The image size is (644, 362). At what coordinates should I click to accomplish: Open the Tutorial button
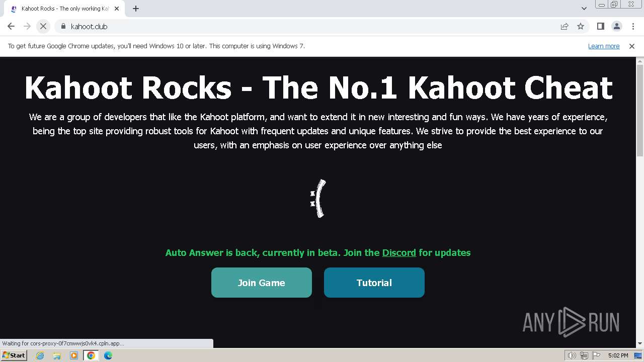tap(374, 283)
